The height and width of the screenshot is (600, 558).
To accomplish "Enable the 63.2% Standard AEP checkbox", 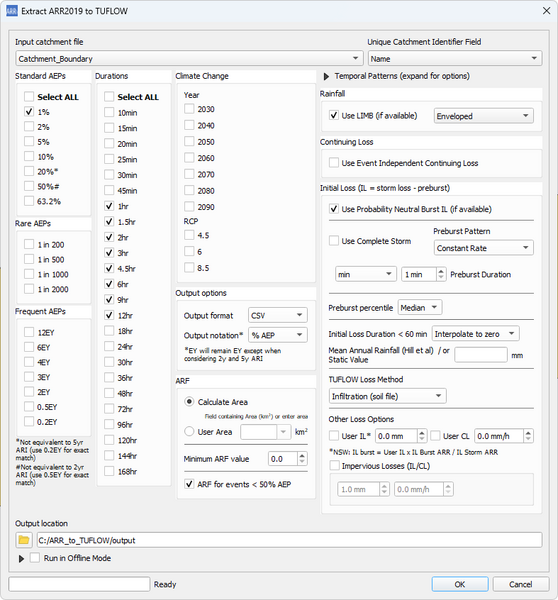I will [29, 201].
